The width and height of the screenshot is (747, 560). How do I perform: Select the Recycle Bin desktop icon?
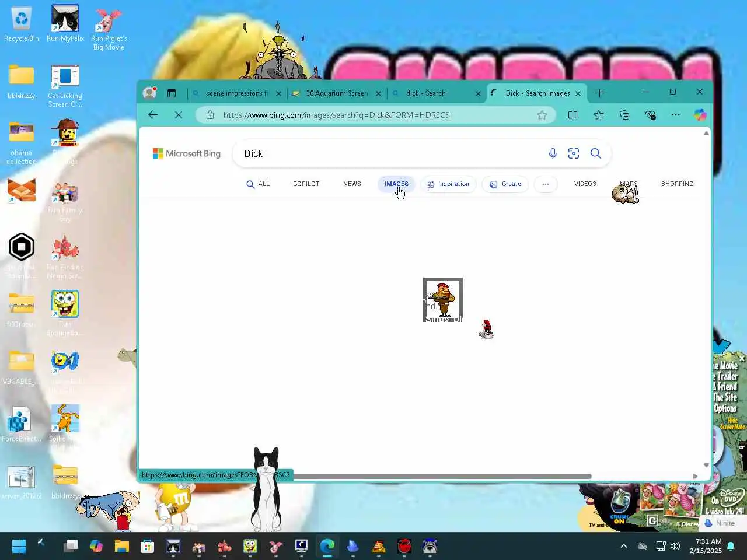[x=21, y=24]
